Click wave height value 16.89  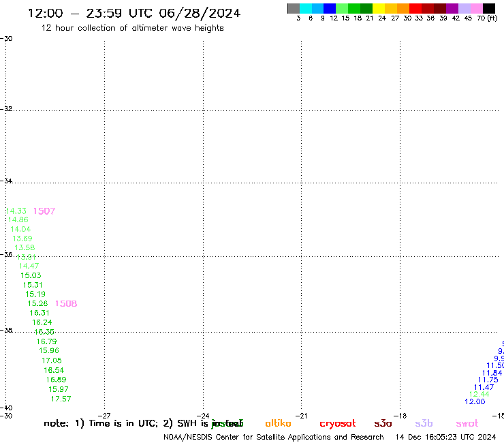57,380
